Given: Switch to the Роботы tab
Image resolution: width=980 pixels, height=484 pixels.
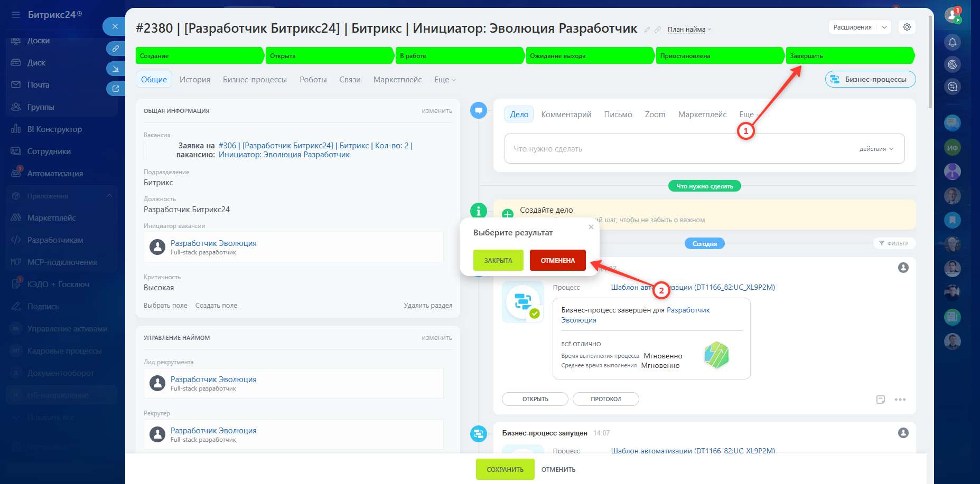Looking at the screenshot, I should tap(313, 80).
